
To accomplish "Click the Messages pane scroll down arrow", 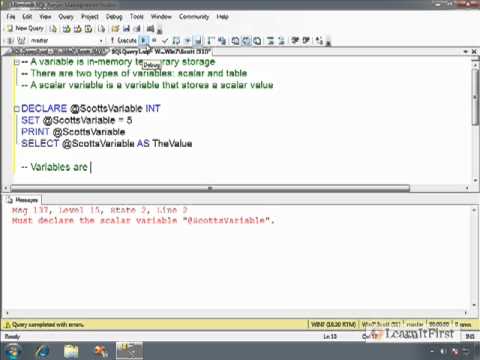I will coord(474,305).
